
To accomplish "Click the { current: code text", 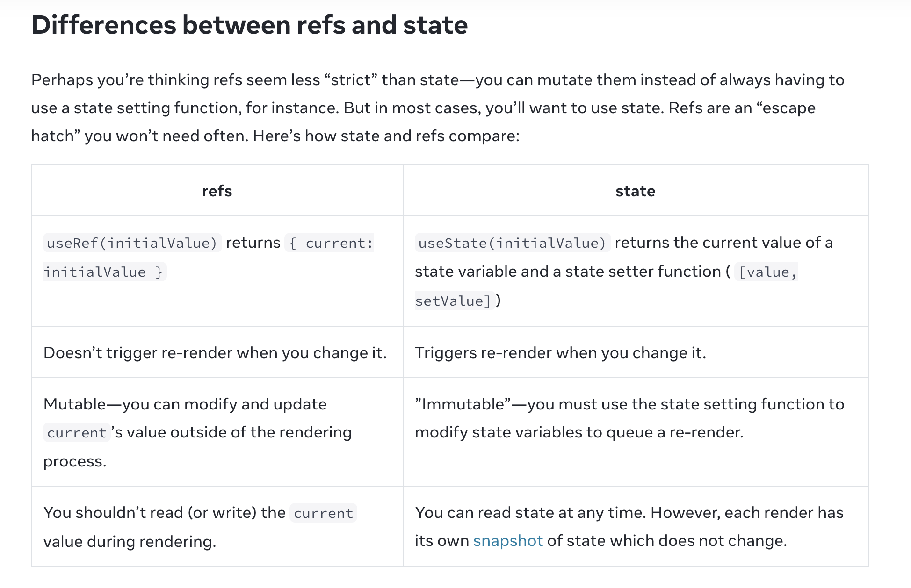I will [x=330, y=243].
